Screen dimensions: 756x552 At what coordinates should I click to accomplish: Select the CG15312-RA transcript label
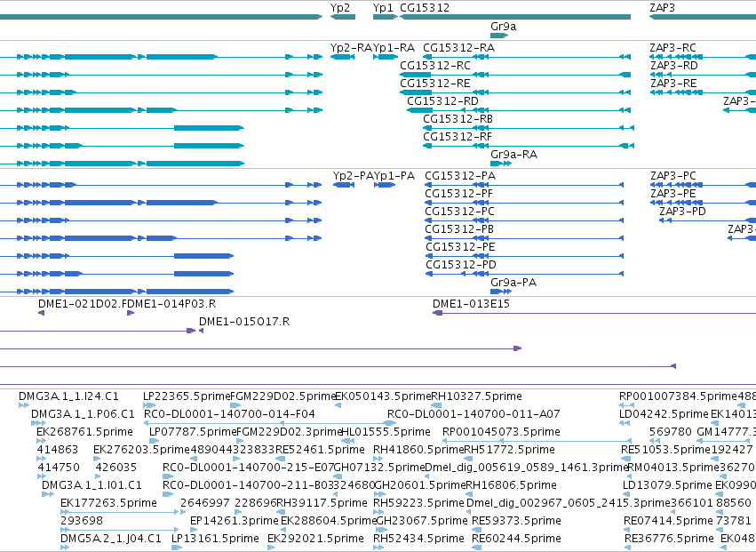pos(459,48)
